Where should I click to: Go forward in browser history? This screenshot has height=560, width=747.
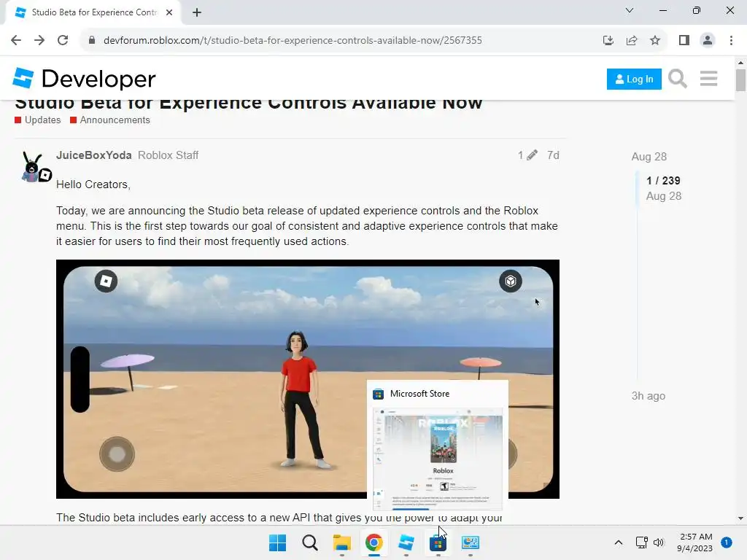coord(39,41)
